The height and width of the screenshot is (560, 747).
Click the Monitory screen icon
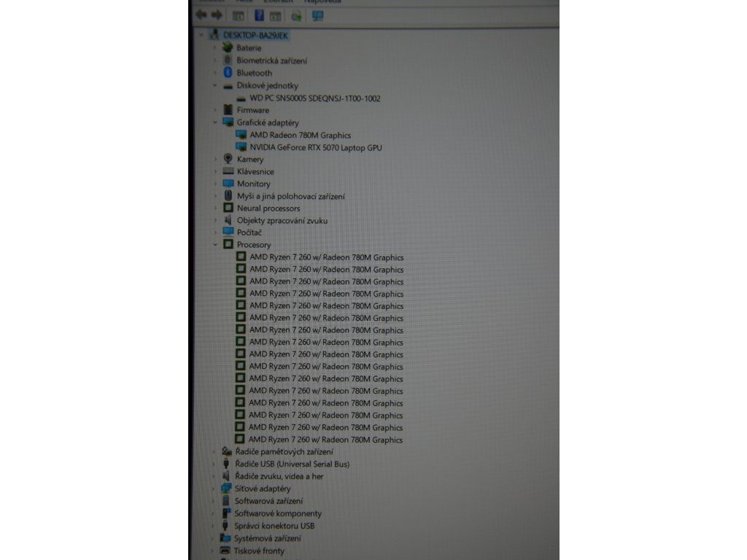point(228,183)
